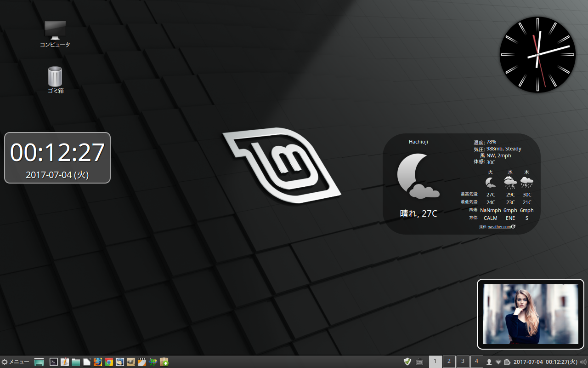The image size is (588, 368).
Task: Click the 水 Wednesday forecast rain icon
Action: click(510, 183)
